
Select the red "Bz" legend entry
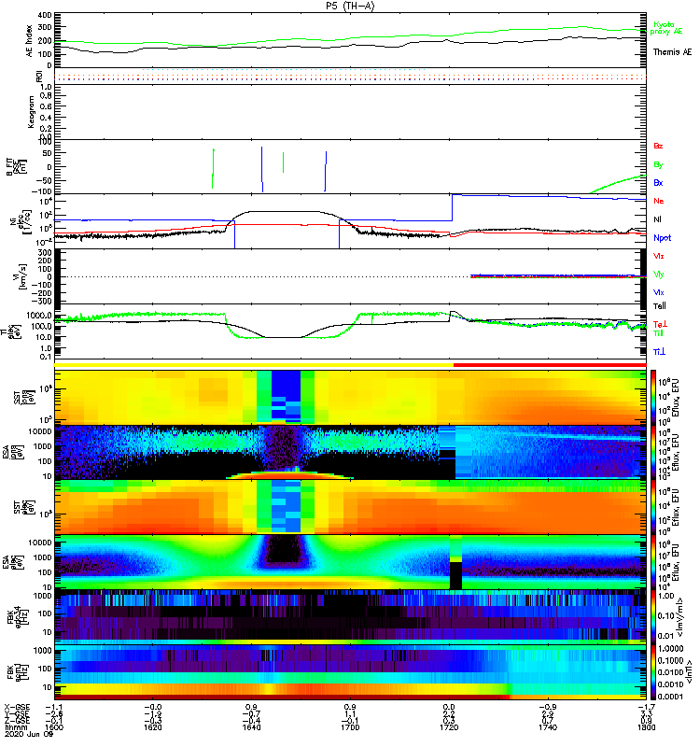pyautogui.click(x=658, y=147)
